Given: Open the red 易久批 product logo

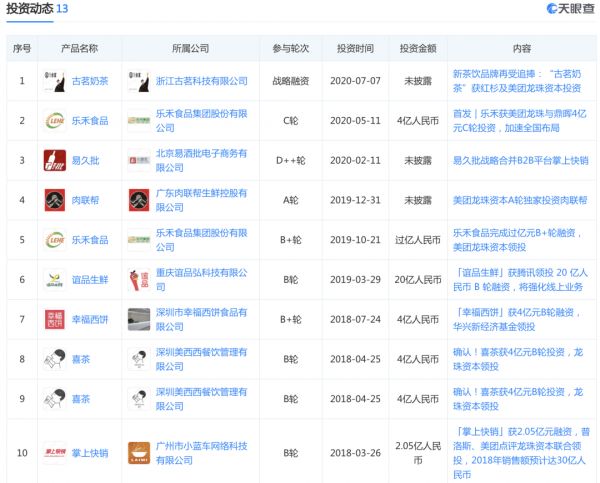Looking at the screenshot, I should 54,160.
